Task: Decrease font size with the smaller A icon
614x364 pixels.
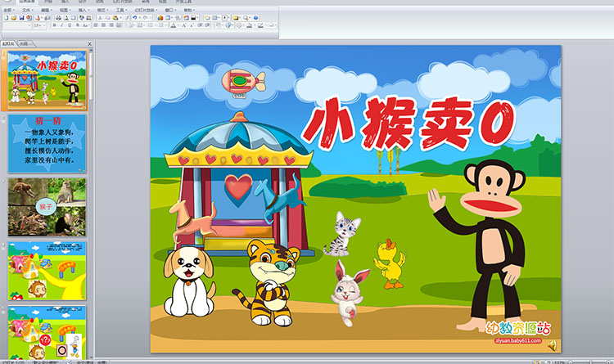Action: coord(192,25)
